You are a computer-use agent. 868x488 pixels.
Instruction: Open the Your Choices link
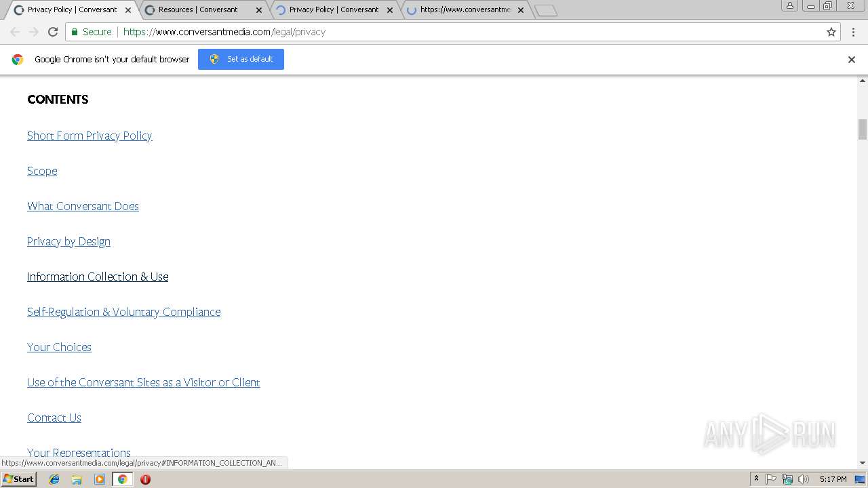click(59, 347)
